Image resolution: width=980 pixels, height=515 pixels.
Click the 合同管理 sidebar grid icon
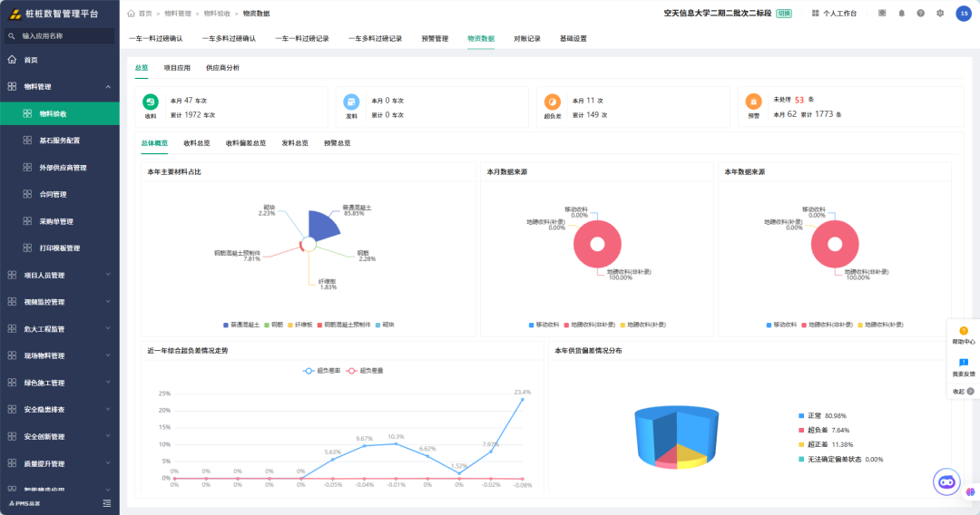point(27,194)
